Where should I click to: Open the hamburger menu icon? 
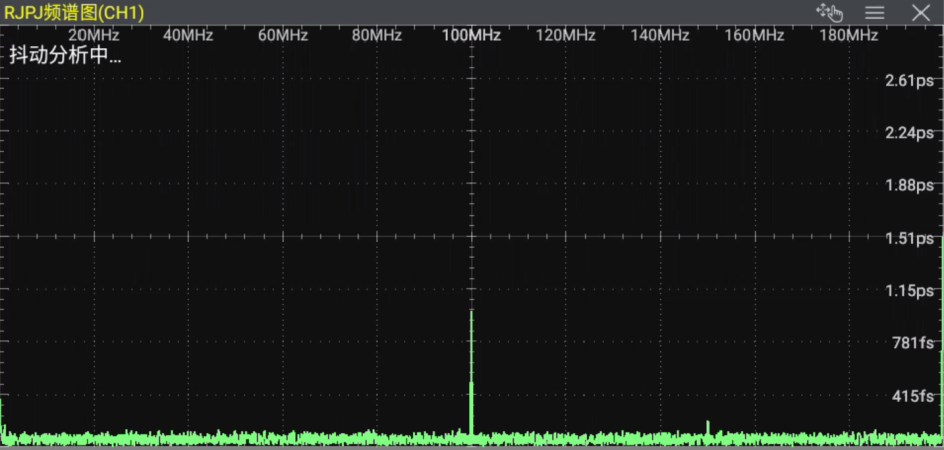pos(874,12)
